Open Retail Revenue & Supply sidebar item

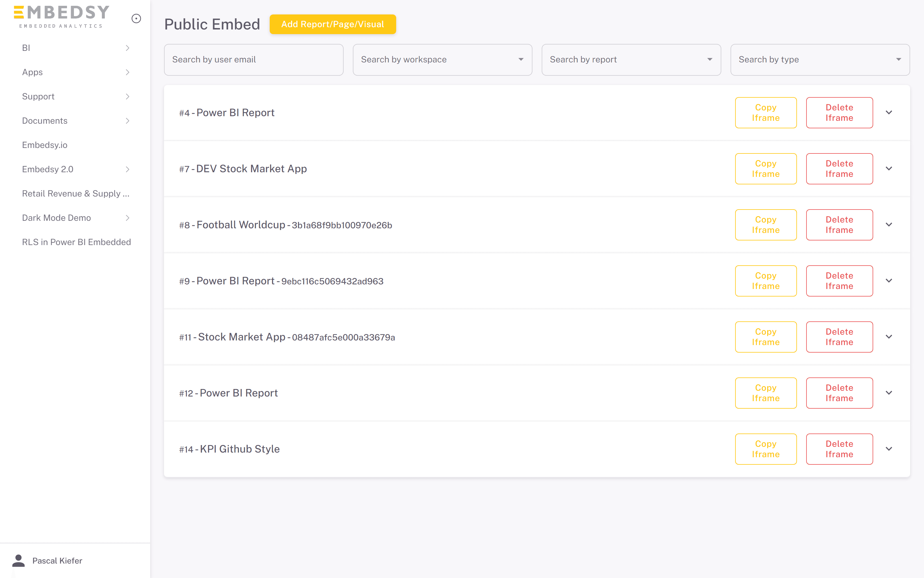76,193
